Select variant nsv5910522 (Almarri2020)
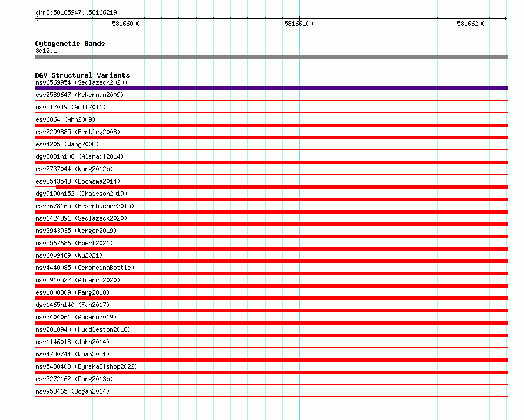Viewport: 524px width, 420px height. (x=78, y=280)
